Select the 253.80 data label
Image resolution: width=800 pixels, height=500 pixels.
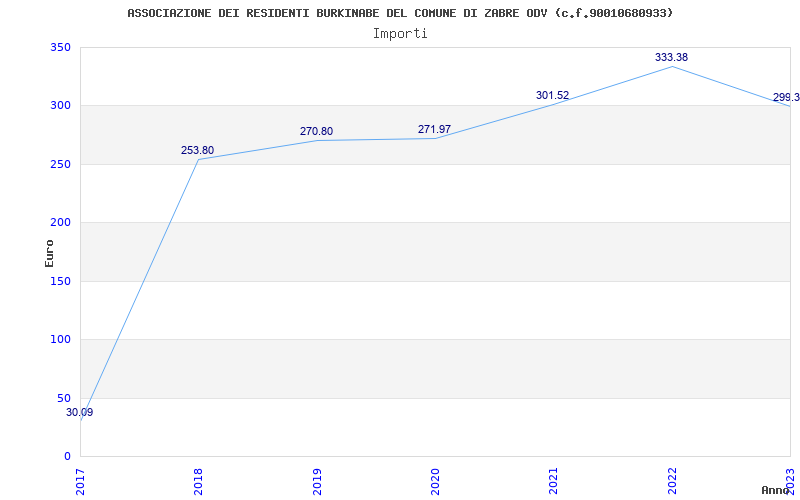(x=197, y=151)
